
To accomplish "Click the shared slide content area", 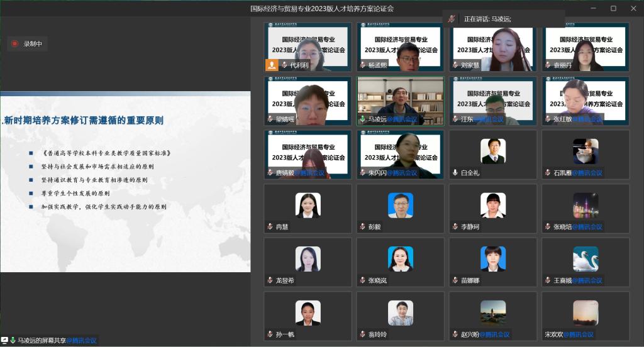I will tap(125, 182).
